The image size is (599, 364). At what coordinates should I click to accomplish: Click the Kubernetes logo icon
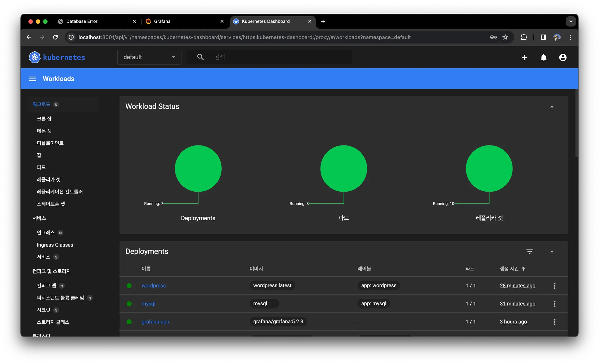(x=35, y=57)
